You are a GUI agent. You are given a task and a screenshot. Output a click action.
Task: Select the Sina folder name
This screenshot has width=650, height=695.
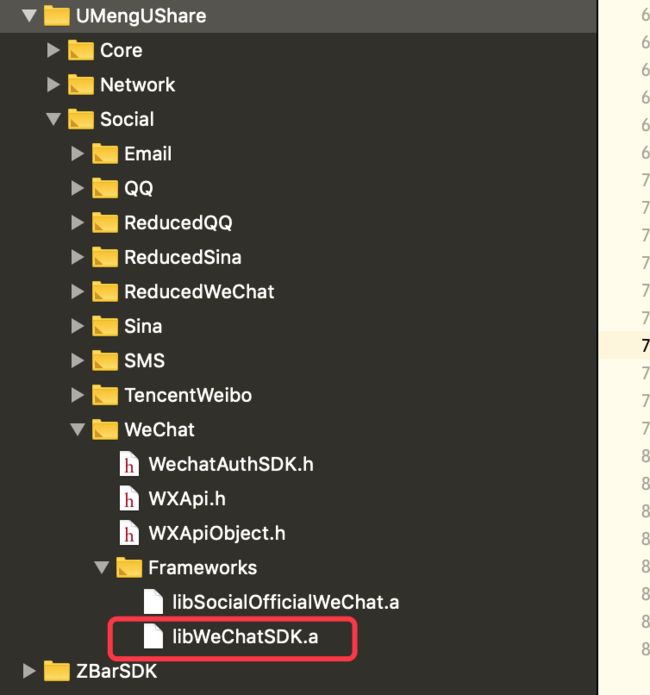coord(143,326)
